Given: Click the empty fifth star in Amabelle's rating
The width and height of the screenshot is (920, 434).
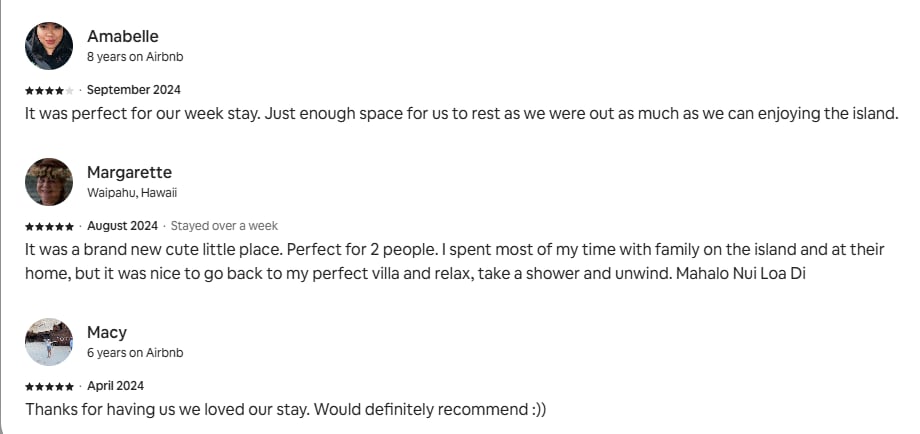Looking at the screenshot, I should 70,90.
